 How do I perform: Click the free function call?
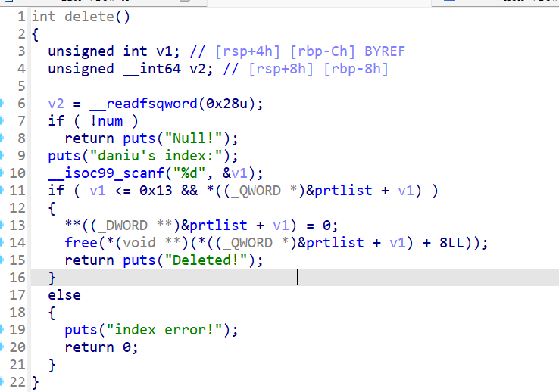pyautogui.click(x=81, y=243)
